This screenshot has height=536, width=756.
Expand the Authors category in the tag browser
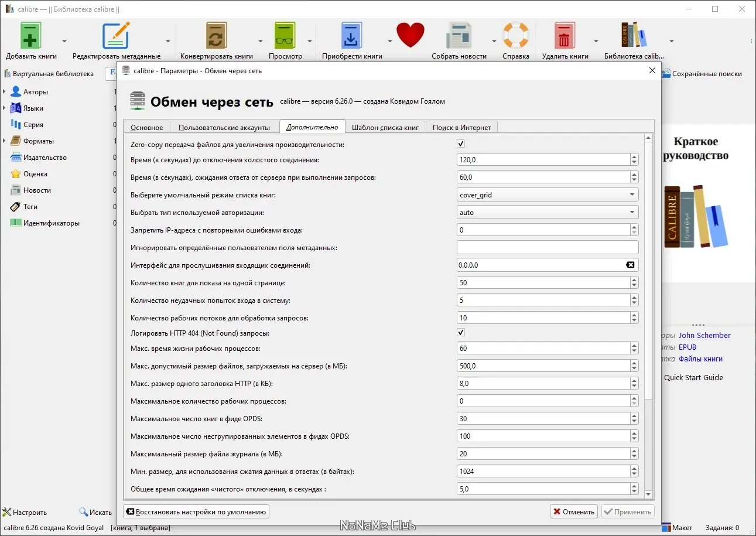point(4,92)
